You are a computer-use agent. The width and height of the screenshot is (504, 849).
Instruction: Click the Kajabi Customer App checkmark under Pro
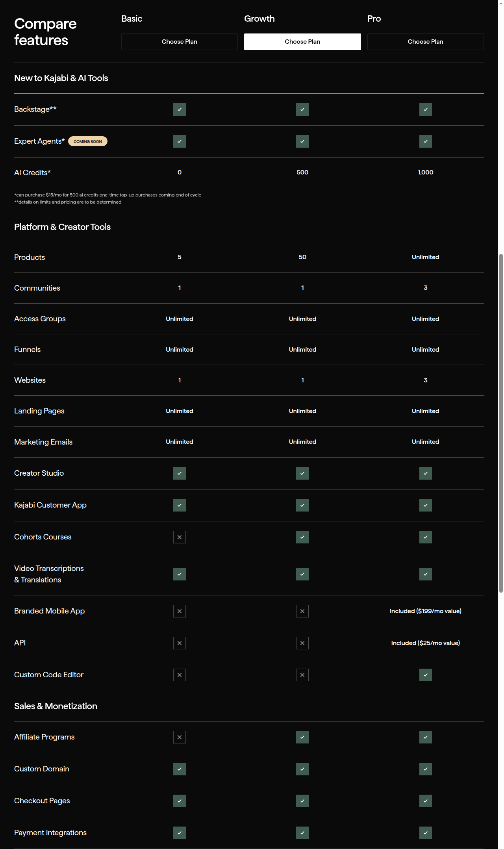point(426,505)
